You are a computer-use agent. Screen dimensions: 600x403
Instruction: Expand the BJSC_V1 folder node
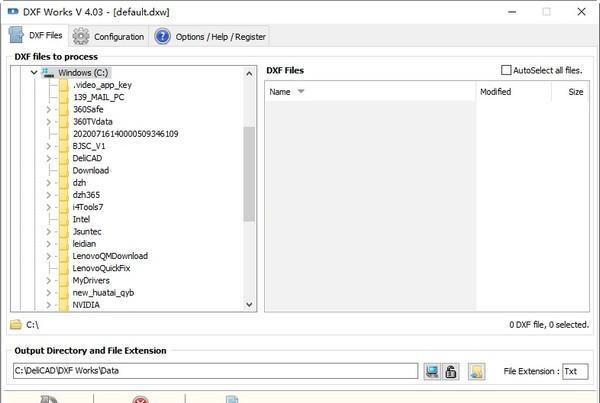tap(49, 146)
